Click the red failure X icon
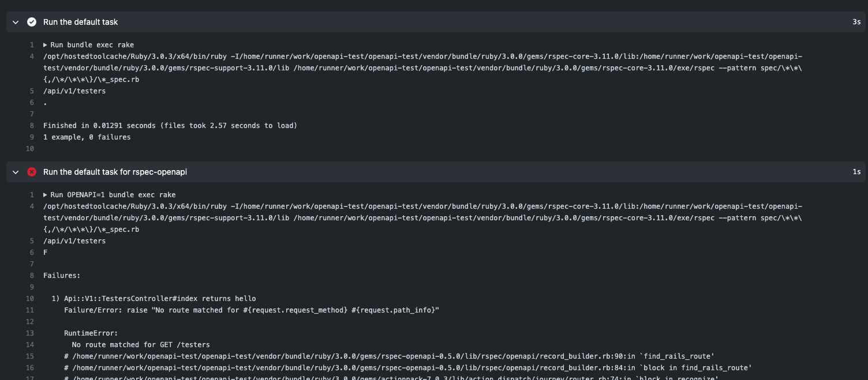This screenshot has height=380, width=868. tap(32, 172)
